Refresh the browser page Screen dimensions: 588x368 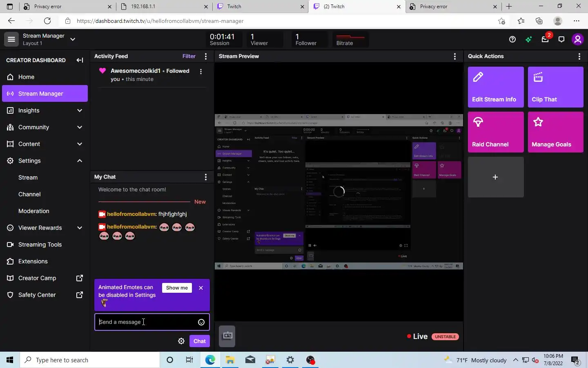point(47,21)
